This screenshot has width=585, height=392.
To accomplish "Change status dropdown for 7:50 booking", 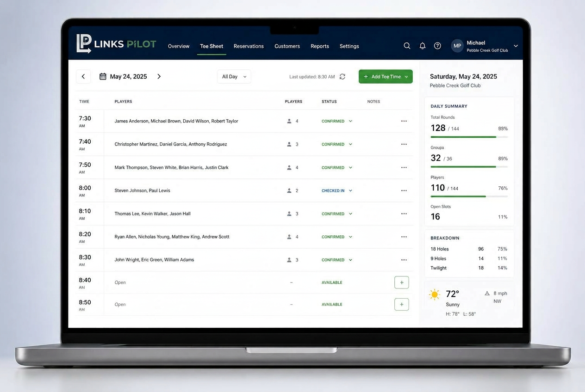I will coord(350,167).
